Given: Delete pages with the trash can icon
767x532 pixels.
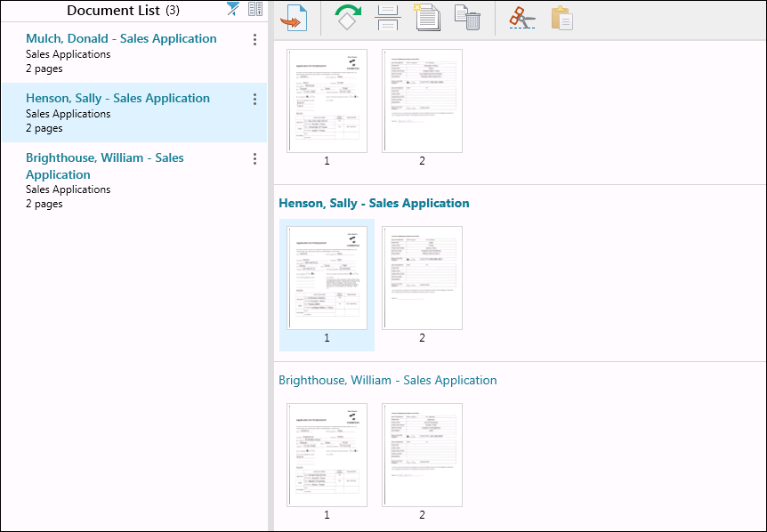Looking at the screenshot, I should coord(468,18).
